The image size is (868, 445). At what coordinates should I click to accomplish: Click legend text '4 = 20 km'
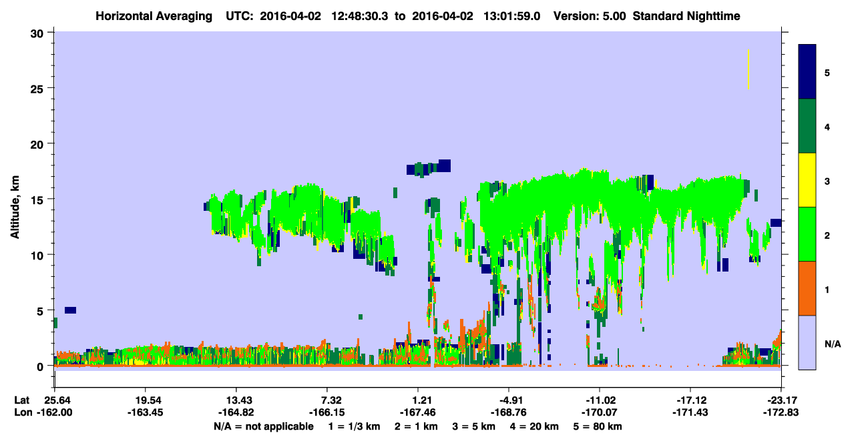[x=535, y=426]
